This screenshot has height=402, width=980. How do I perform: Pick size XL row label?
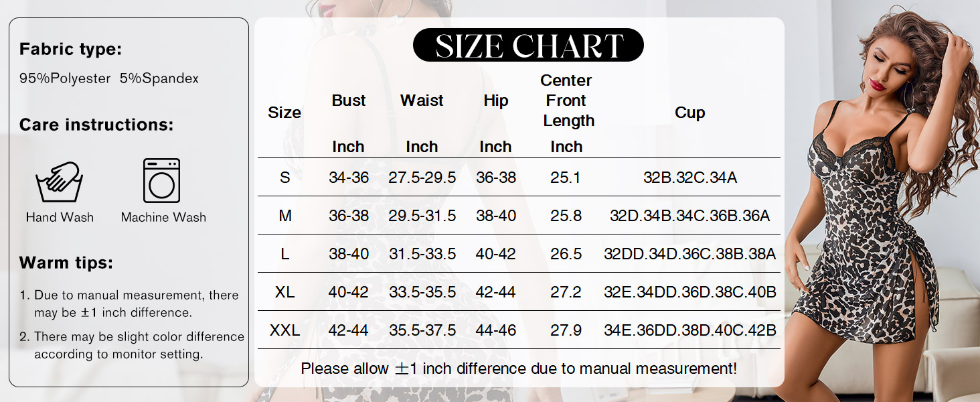285,292
